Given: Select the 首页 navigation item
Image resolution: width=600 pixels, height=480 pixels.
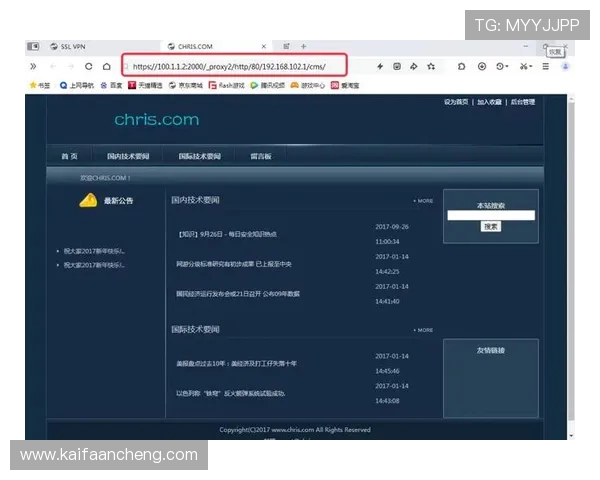Looking at the screenshot, I should [x=69, y=156].
